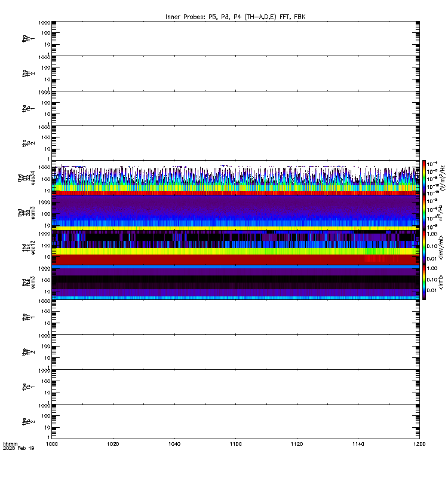Click the 100 y-axis tick of thd fbk edc12 panel
The width and height of the screenshot is (448, 478).
pyautogui.click(x=46, y=246)
